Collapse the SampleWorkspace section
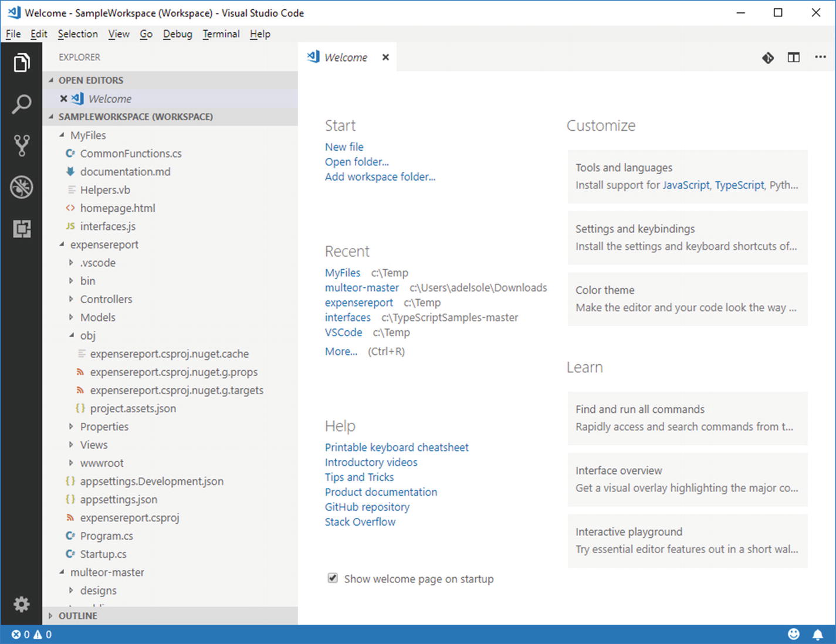Screen dimensions: 836x644 pyautogui.click(x=51, y=117)
